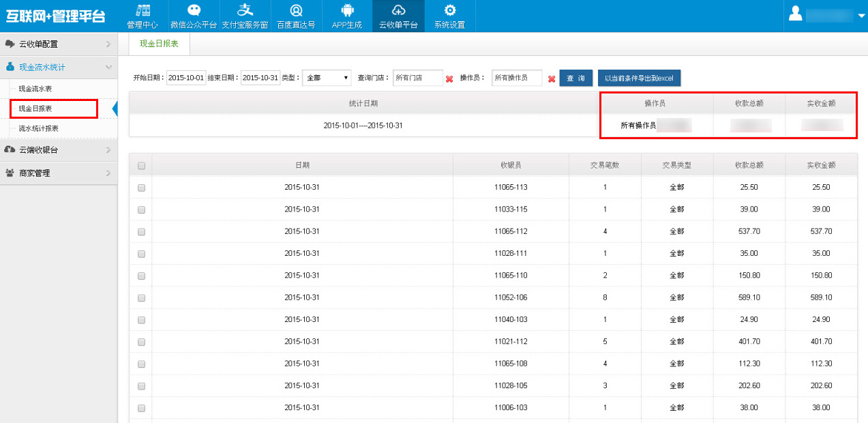Click the 开始日期 date input
868x423 pixels.
tap(186, 78)
